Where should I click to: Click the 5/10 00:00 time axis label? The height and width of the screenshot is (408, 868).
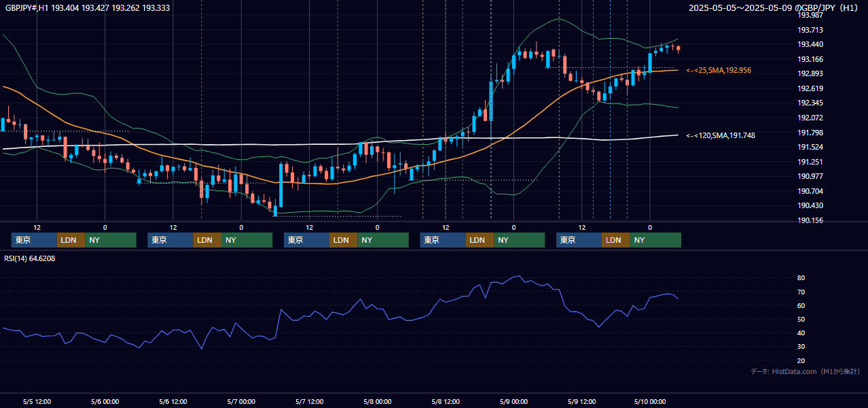(649, 402)
